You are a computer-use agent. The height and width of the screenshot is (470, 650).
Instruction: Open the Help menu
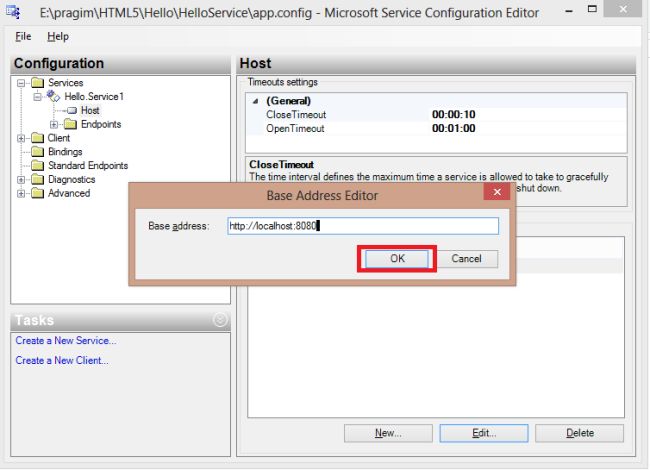58,36
